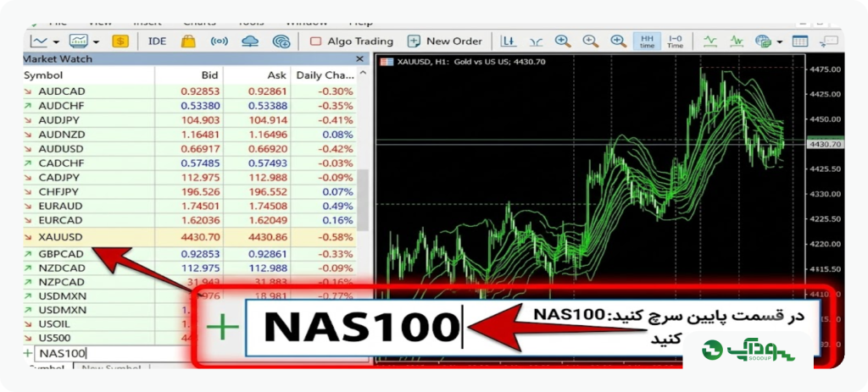Click the signals broadcast icon

[x=220, y=41]
